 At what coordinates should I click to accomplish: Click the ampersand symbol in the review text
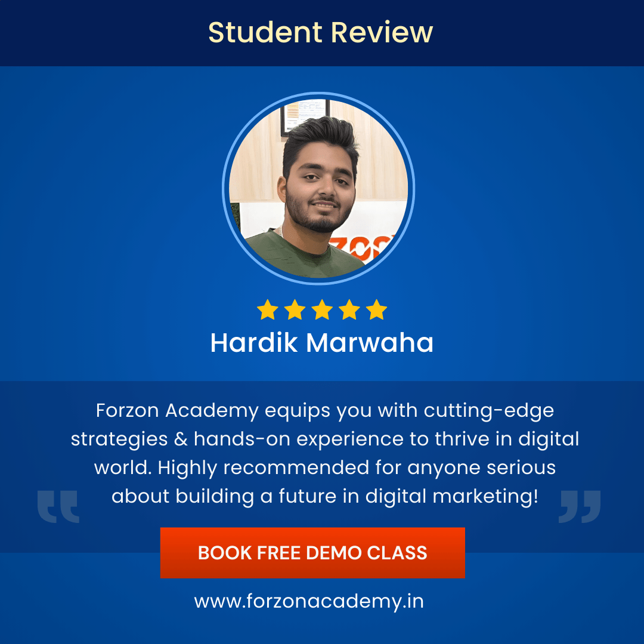point(181,439)
